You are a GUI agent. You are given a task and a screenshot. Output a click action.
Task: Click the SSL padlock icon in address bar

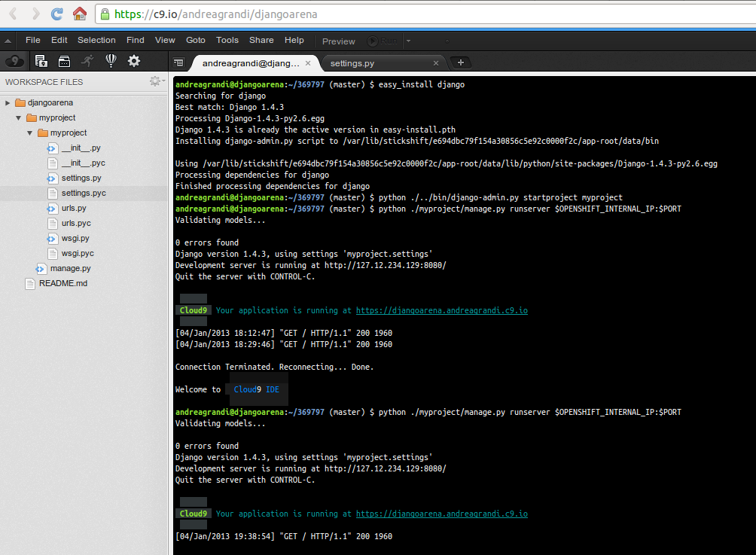click(x=105, y=14)
